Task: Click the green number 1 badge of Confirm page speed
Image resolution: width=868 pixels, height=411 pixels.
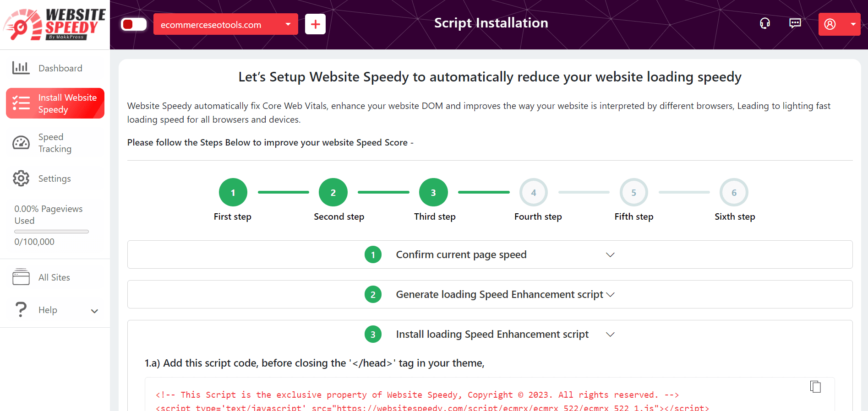Action: (373, 254)
